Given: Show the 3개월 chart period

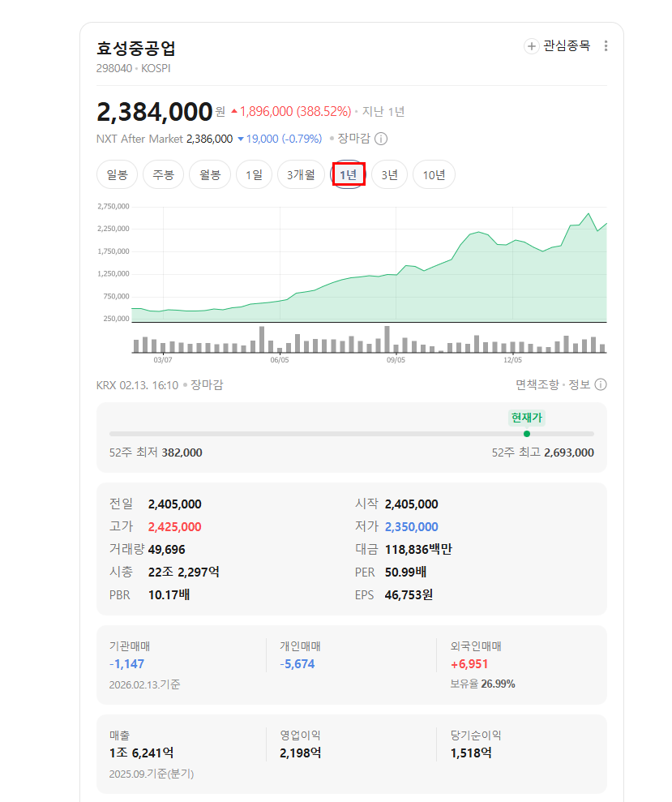Looking at the screenshot, I should (302, 175).
